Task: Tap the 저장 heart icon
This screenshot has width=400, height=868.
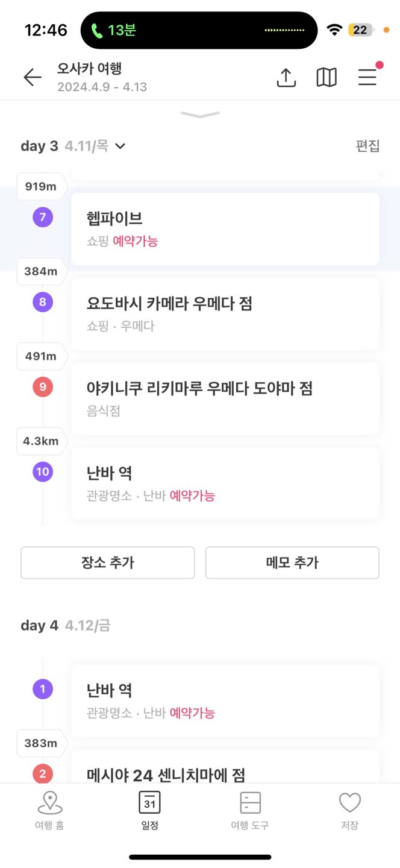Action: pyautogui.click(x=349, y=803)
